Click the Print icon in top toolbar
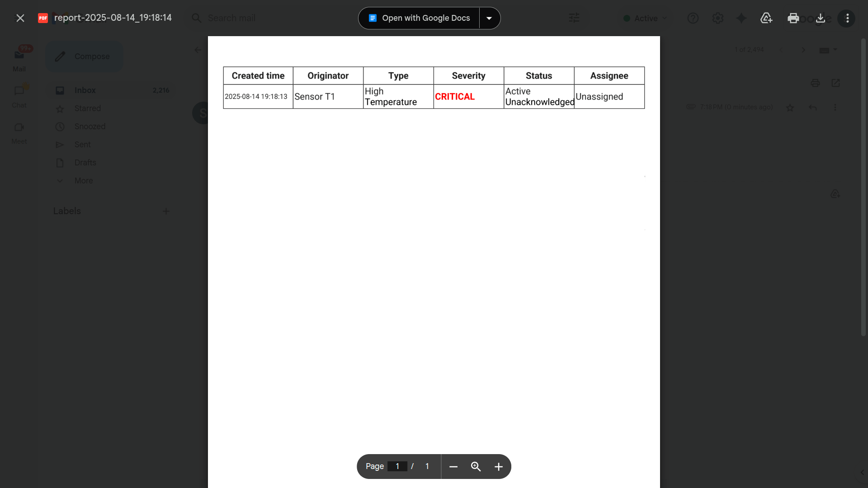The width and height of the screenshot is (868, 488). pos(793,18)
